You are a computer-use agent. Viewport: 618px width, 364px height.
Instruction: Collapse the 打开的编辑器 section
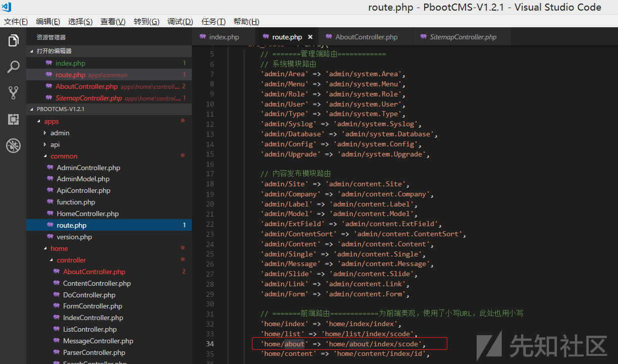(x=32, y=51)
